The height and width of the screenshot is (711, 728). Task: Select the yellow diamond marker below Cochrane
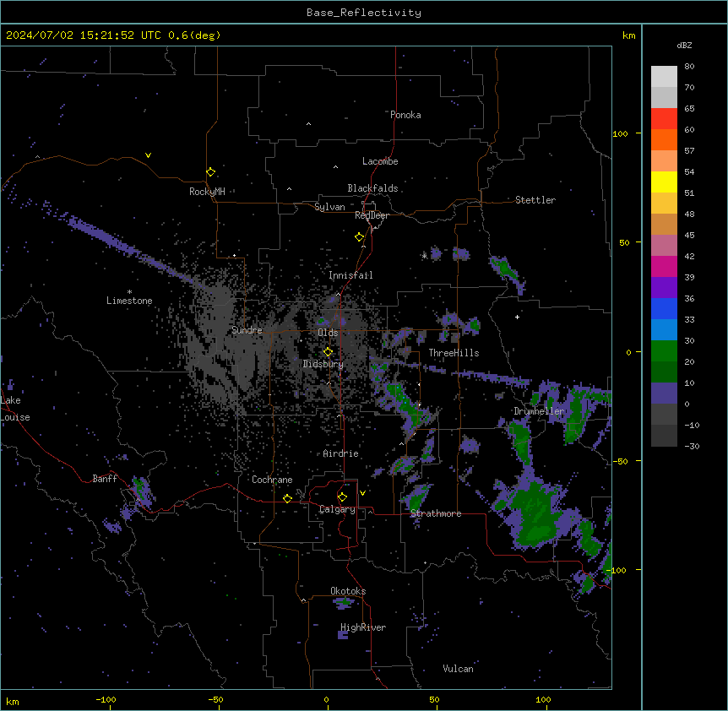pos(287,498)
